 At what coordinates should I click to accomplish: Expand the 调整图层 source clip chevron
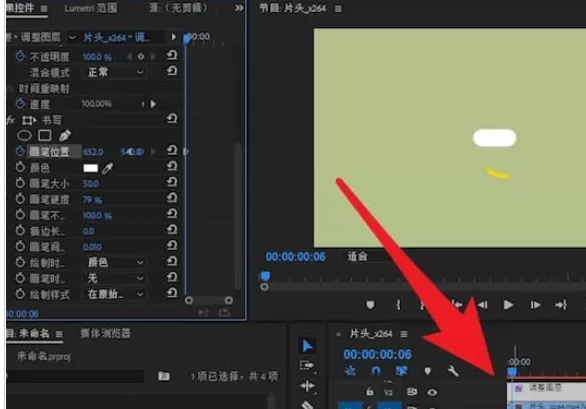click(x=72, y=37)
